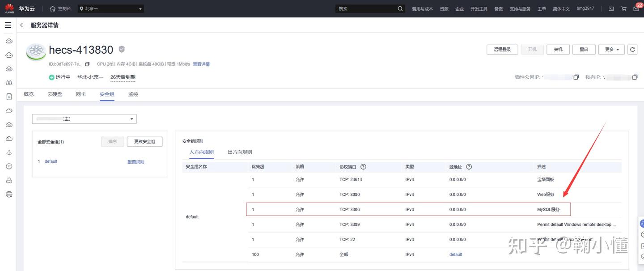Click the 关机 button

[558, 49]
